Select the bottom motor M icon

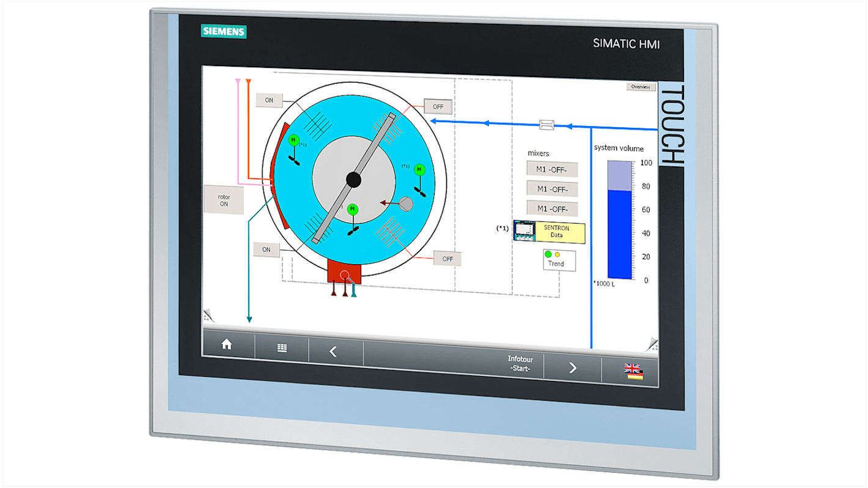tap(352, 209)
